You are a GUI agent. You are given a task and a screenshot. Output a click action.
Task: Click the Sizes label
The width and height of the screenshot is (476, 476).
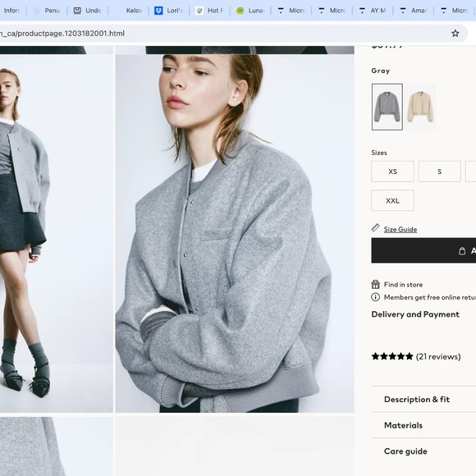[x=379, y=153]
